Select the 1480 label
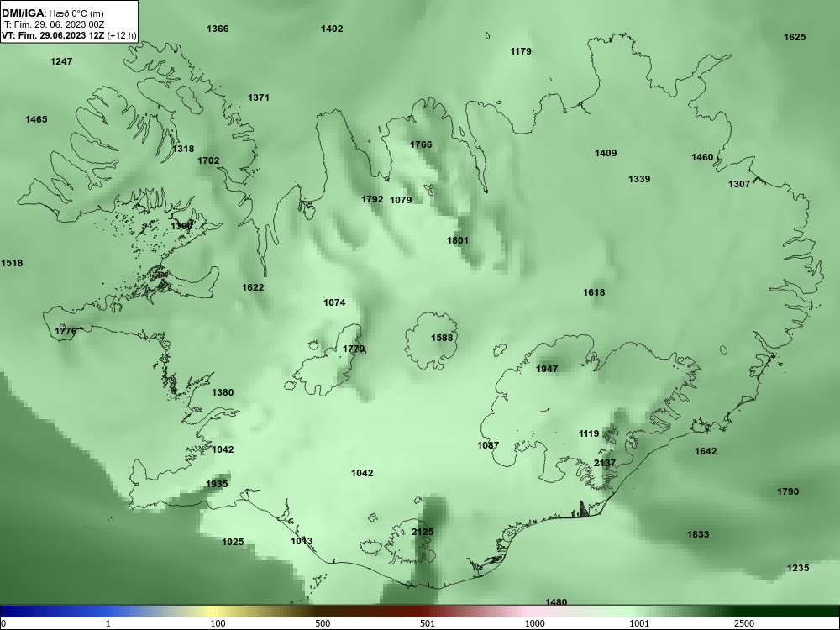This screenshot has height=630, width=840. pos(556,602)
